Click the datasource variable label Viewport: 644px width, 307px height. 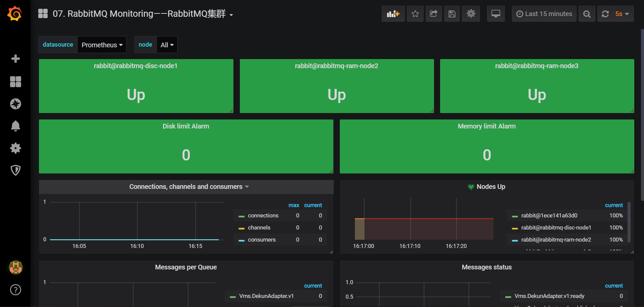coord(58,45)
